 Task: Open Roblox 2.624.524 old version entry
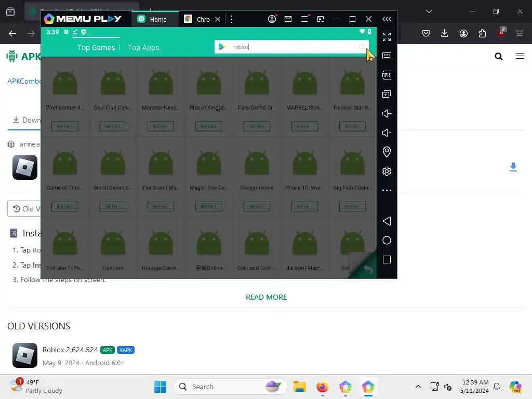pos(70,350)
